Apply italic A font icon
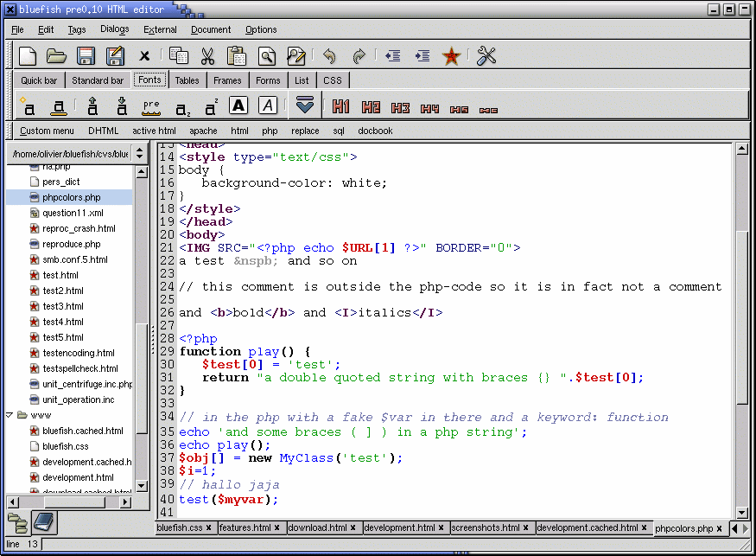Screen dimensions: 756x556 [x=268, y=105]
